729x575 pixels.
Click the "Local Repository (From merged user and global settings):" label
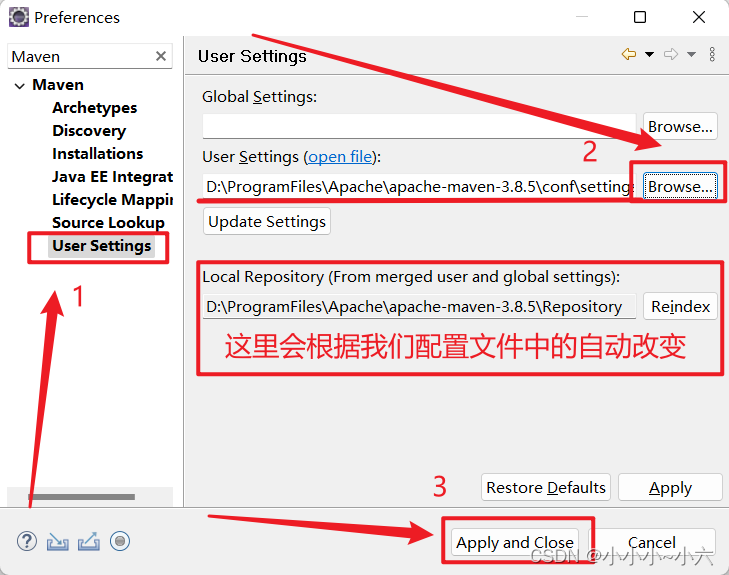coord(411,277)
